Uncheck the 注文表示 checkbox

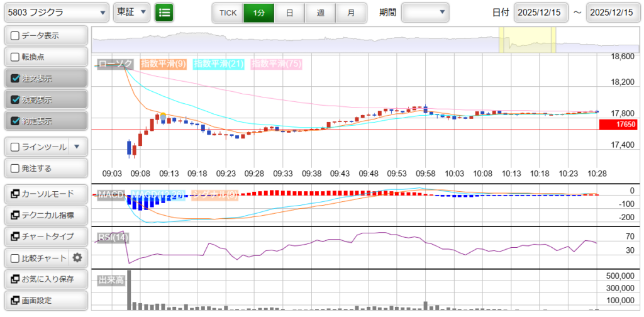pos(16,79)
